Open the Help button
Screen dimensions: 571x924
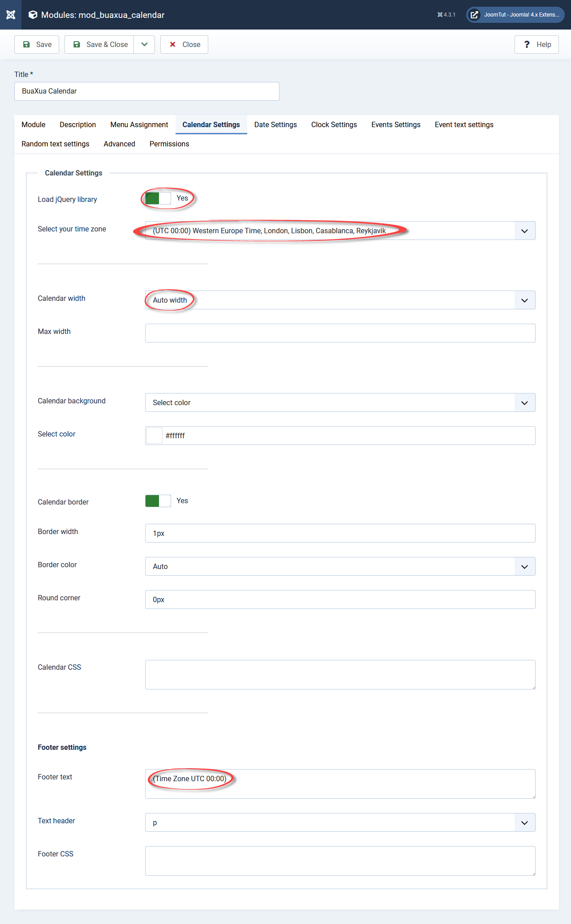(x=537, y=44)
